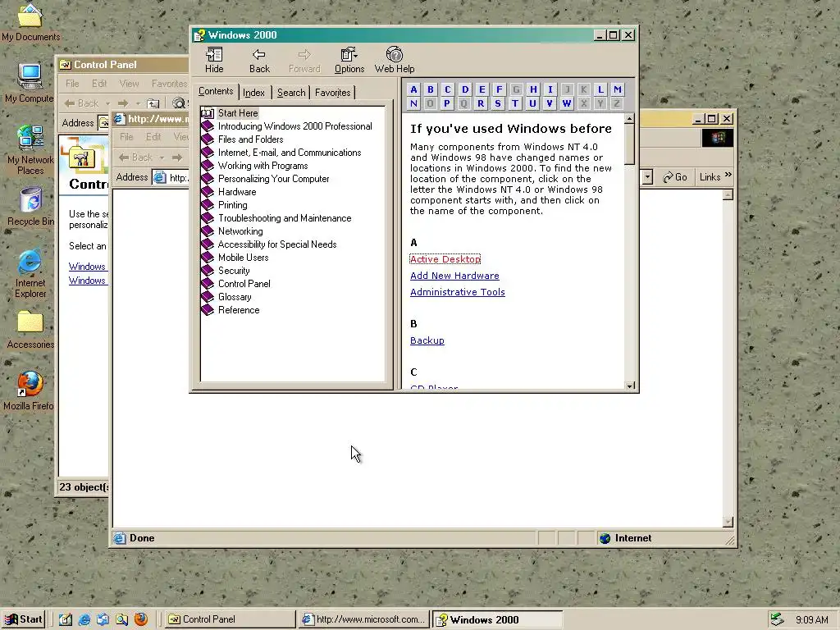The height and width of the screenshot is (630, 840).
Task: Click letter W in the alphabet index
Action: point(566,103)
